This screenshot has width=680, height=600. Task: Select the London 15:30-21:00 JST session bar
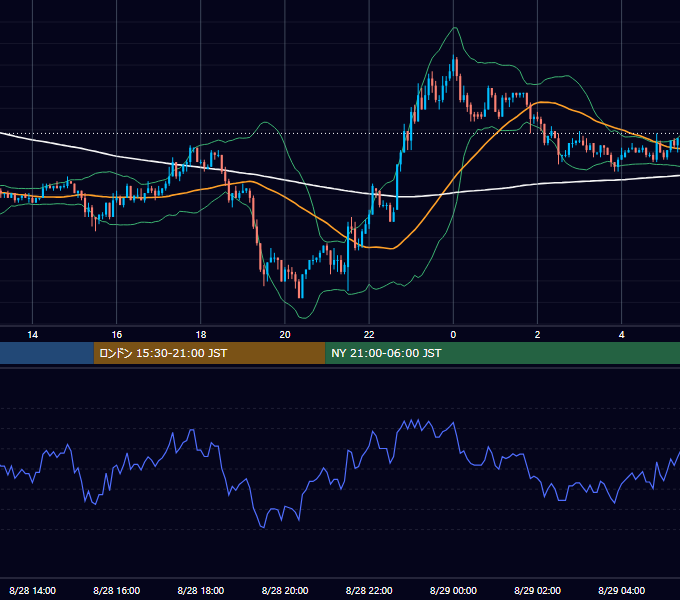[209, 353]
